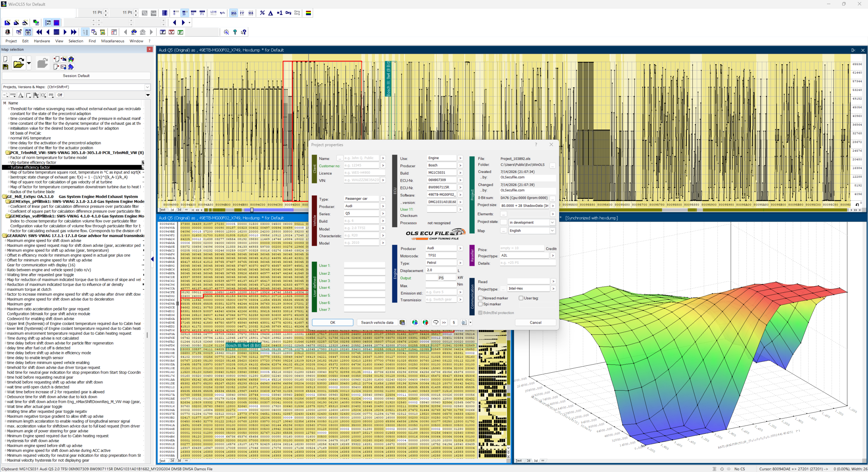Click the paste vehicle data clipboard icon
Image resolution: width=868 pixels, height=472 pixels.
point(402,322)
